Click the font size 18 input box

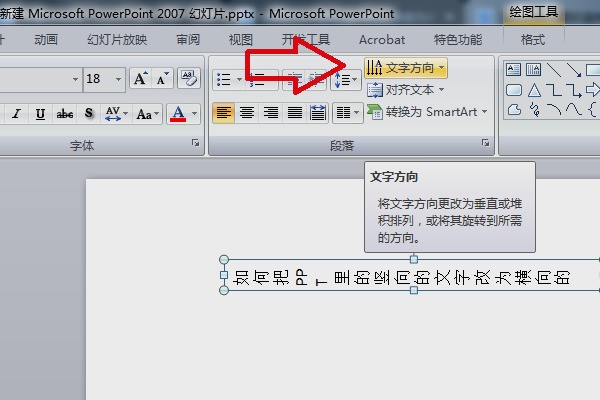pos(98,79)
